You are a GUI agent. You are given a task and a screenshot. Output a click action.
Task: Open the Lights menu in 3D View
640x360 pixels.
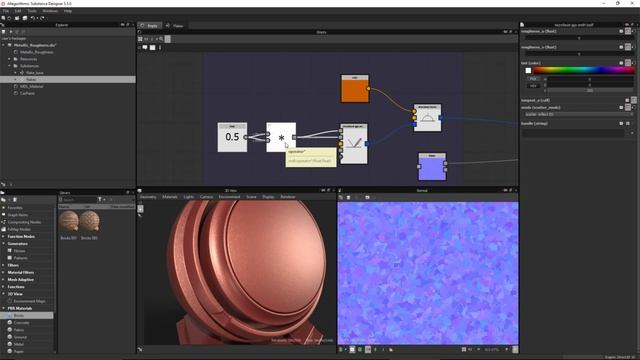click(189, 197)
